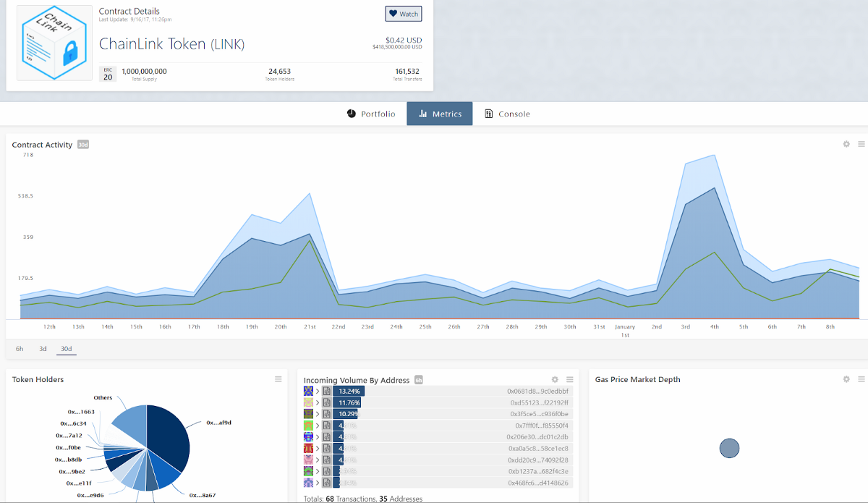The height and width of the screenshot is (503, 868).
Task: Open Incoming Volume hamburger menu
Action: 570,379
